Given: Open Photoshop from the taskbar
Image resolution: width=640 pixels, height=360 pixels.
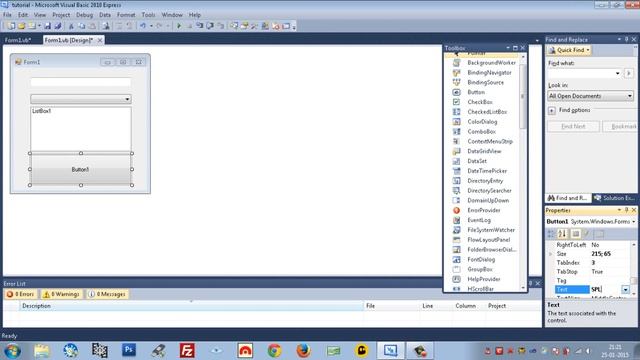Looking at the screenshot, I should coord(129,350).
